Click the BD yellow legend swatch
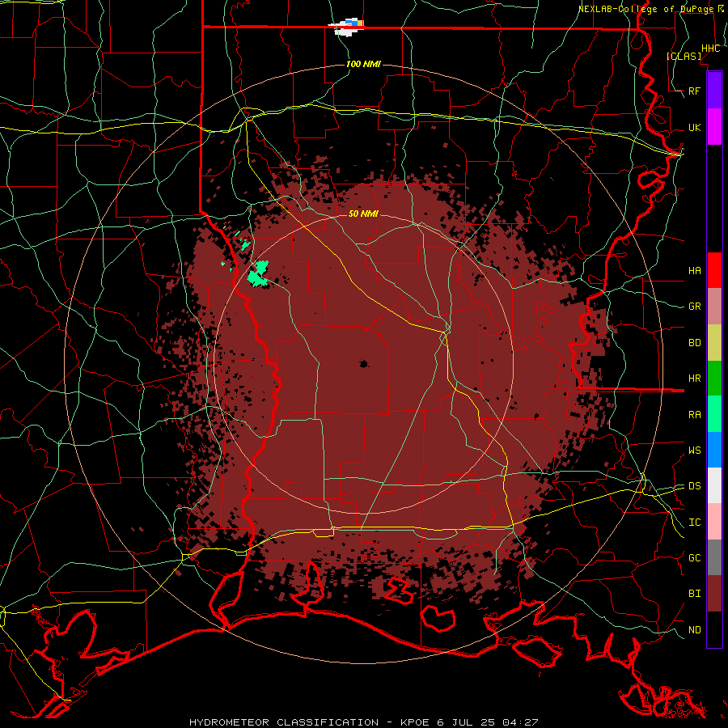Viewport: 728px width, 728px height. click(714, 342)
